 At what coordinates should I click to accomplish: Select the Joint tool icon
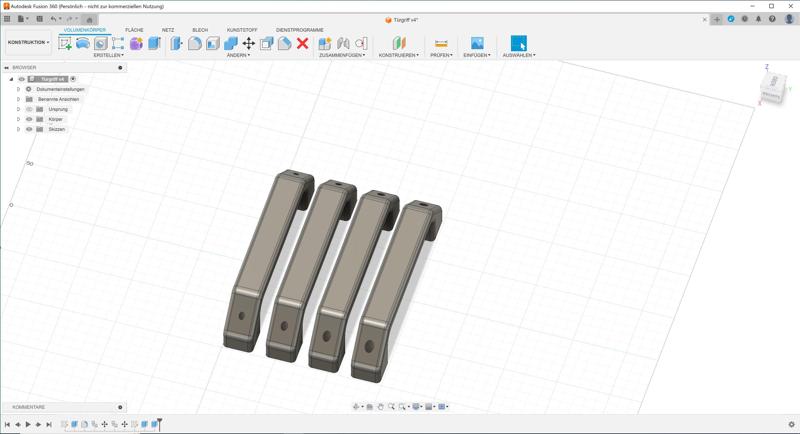[343, 43]
